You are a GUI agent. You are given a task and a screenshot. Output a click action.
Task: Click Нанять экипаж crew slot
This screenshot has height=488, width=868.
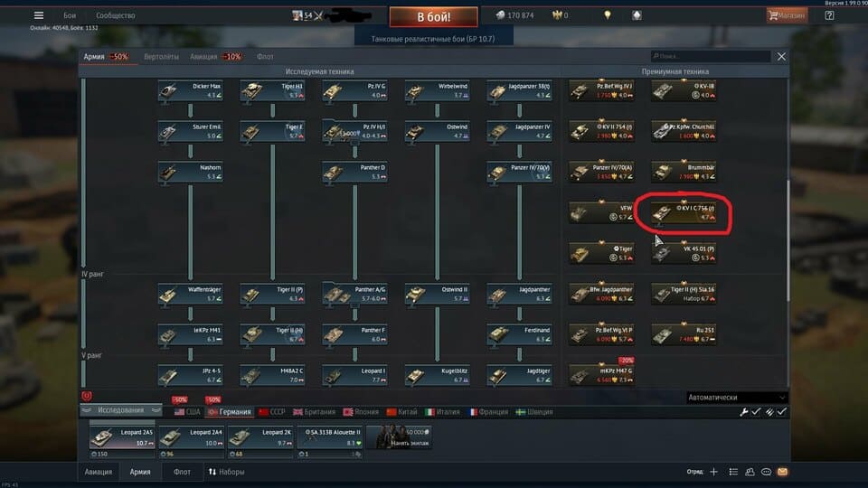[399, 437]
